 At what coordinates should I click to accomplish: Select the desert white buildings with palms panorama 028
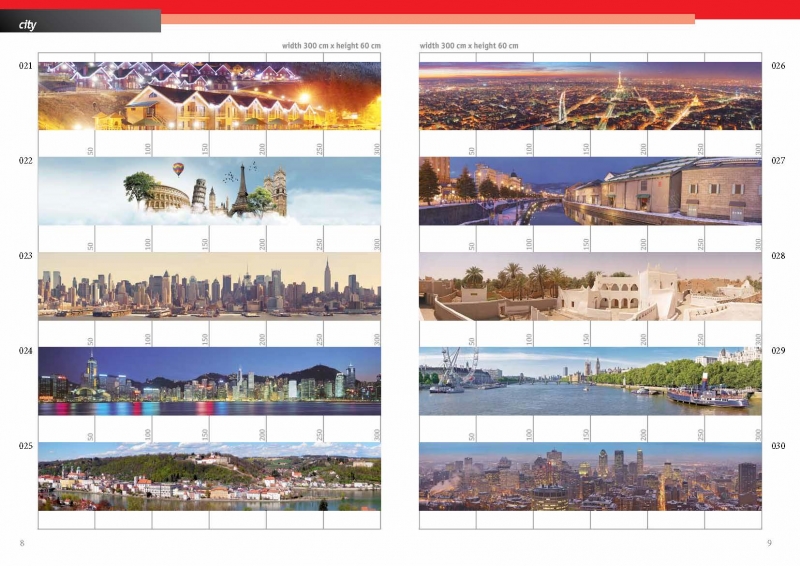point(590,286)
